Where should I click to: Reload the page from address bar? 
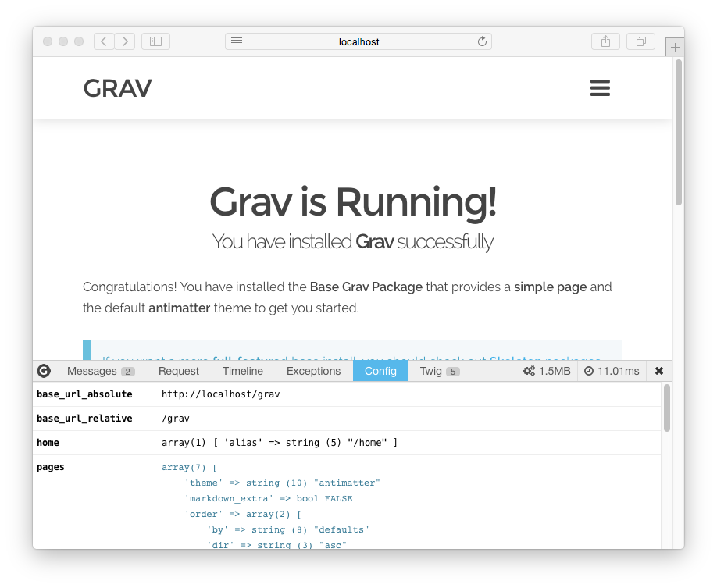pos(482,41)
